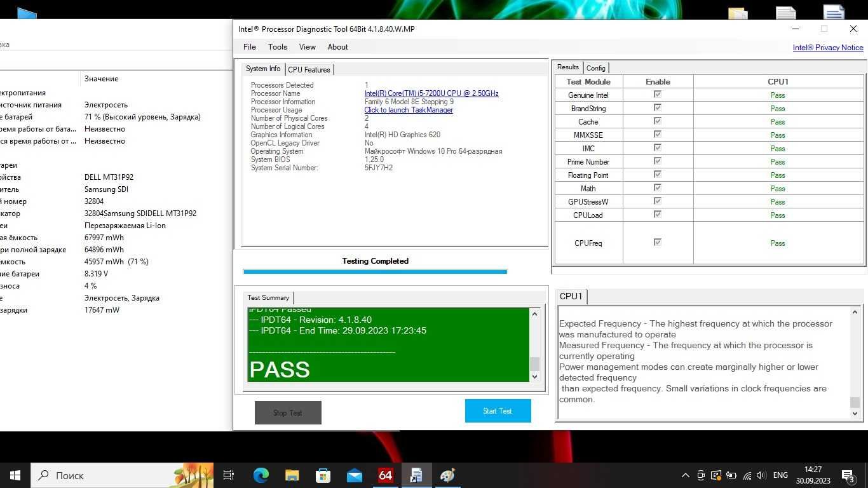Show hidden system tray icons

pos(686,475)
